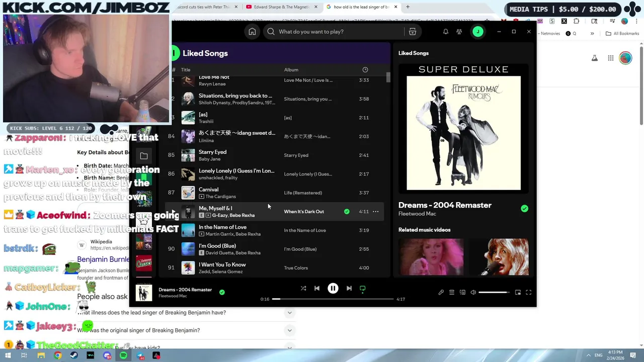Screen dimensions: 644x362
Task: Open Spotify play queue icon
Action: coord(452,292)
